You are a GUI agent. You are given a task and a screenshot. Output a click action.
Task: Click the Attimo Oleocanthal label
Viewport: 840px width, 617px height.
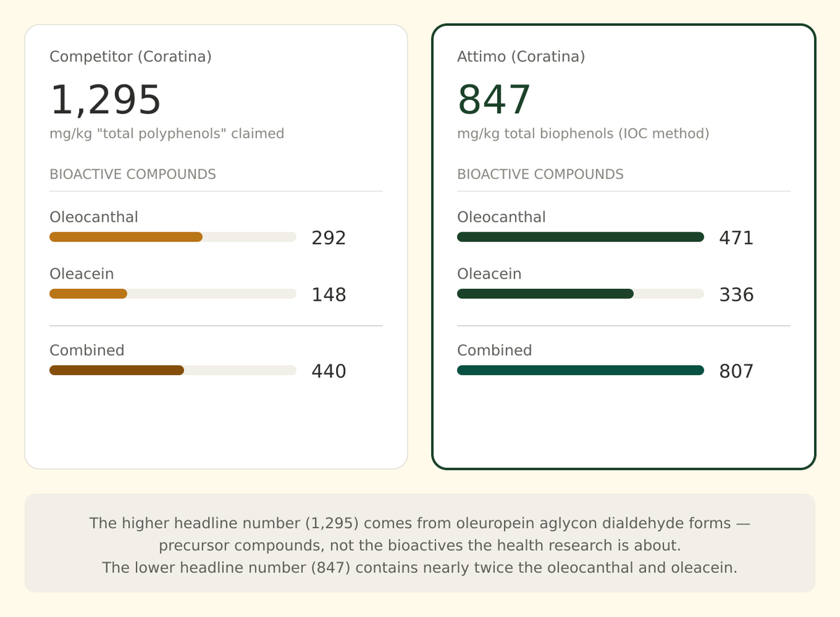click(502, 217)
